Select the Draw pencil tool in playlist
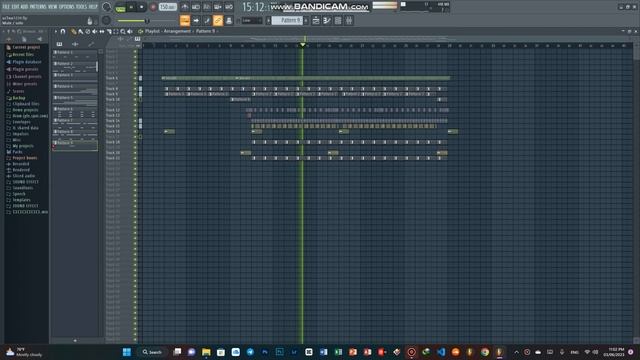Image resolution: width=640 pixels, height=360 pixels. [73, 31]
